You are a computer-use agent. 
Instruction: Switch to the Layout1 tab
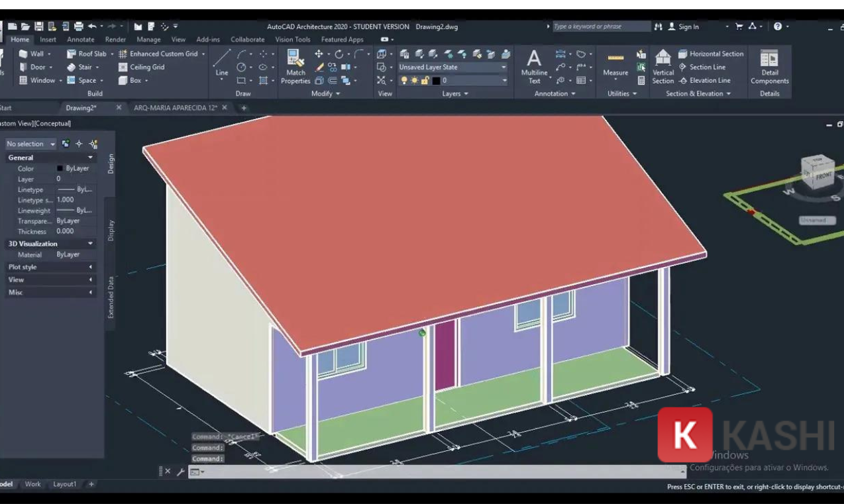64,483
